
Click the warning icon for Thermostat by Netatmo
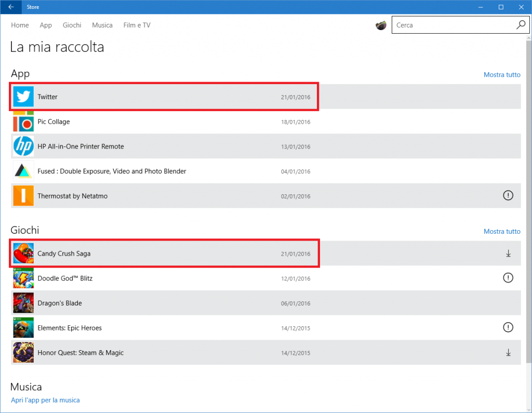click(x=508, y=195)
